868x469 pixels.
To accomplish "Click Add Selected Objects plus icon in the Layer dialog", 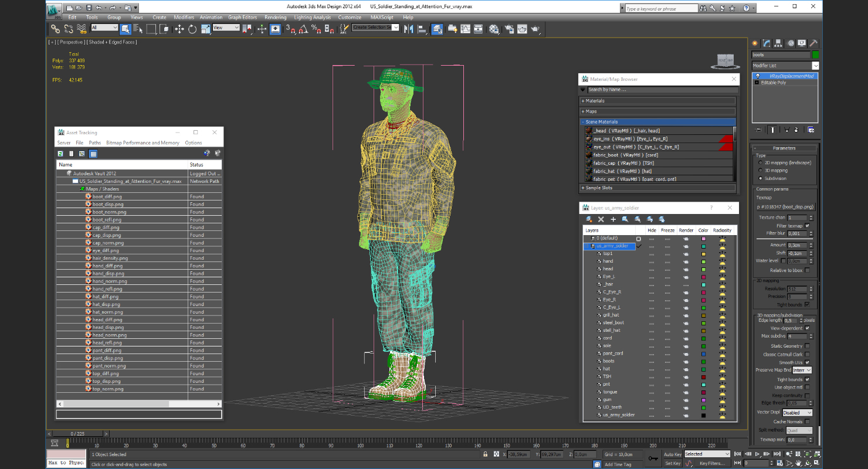I will pos(613,219).
